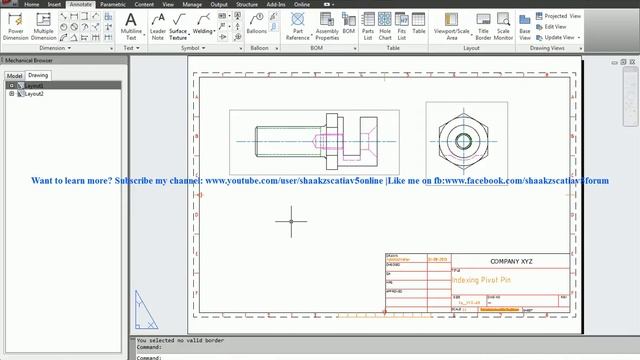Open the View ribbon tab
Image resolution: width=640 pixels, height=360 pixels.
click(x=168, y=4)
